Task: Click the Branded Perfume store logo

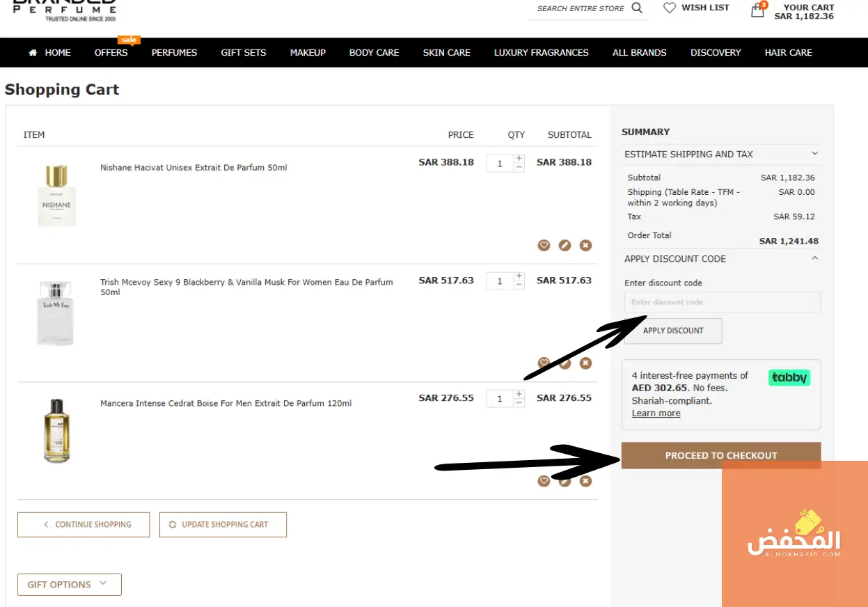Action: coord(65,10)
